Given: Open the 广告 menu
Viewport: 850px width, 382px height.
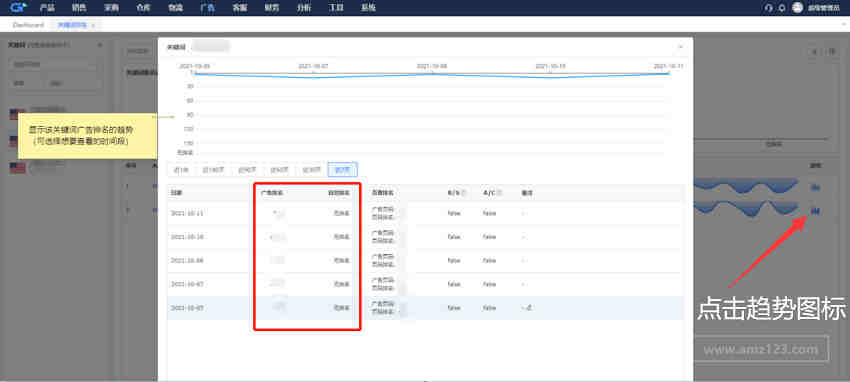Looking at the screenshot, I should click(208, 8).
